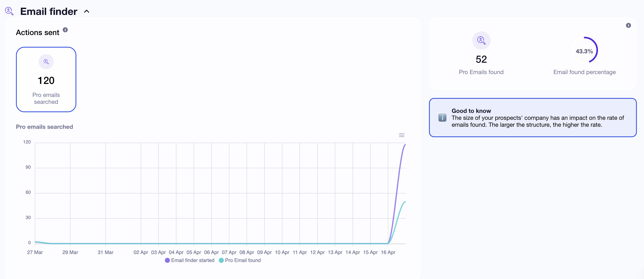Click the Email finder section title
This screenshot has height=279, width=644.
tap(49, 12)
